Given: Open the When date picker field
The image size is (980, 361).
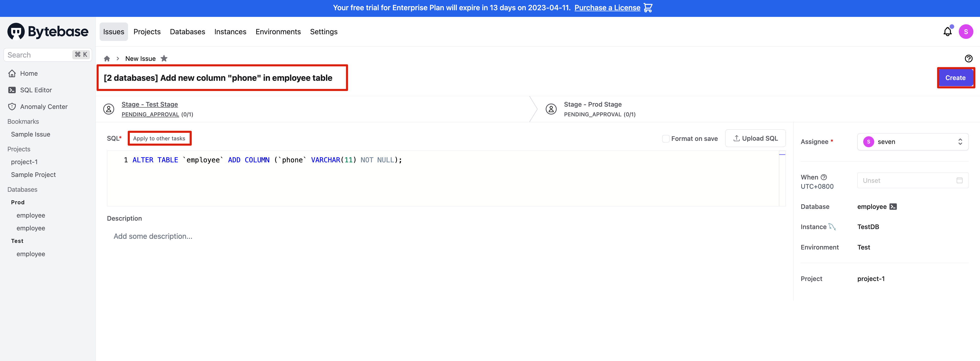Looking at the screenshot, I should tap(912, 180).
